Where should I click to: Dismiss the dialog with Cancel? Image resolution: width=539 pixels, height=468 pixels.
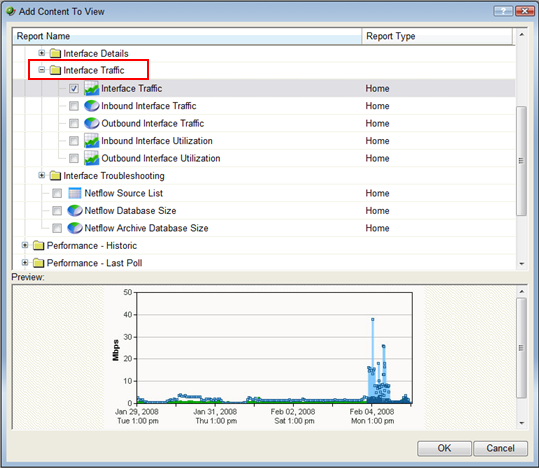tap(500, 448)
